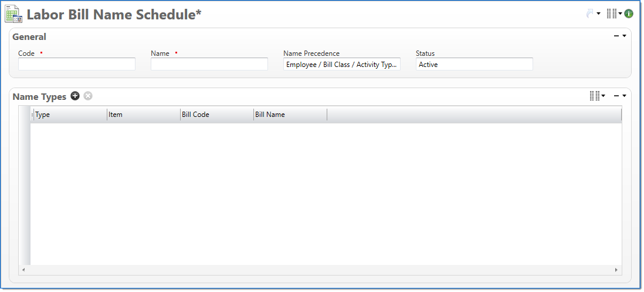Click the add Name Type plus icon

coord(75,96)
